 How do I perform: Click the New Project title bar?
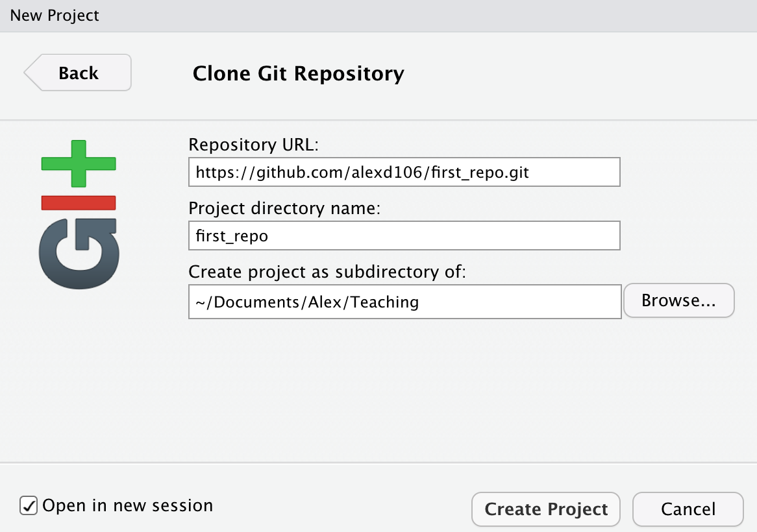(x=55, y=15)
